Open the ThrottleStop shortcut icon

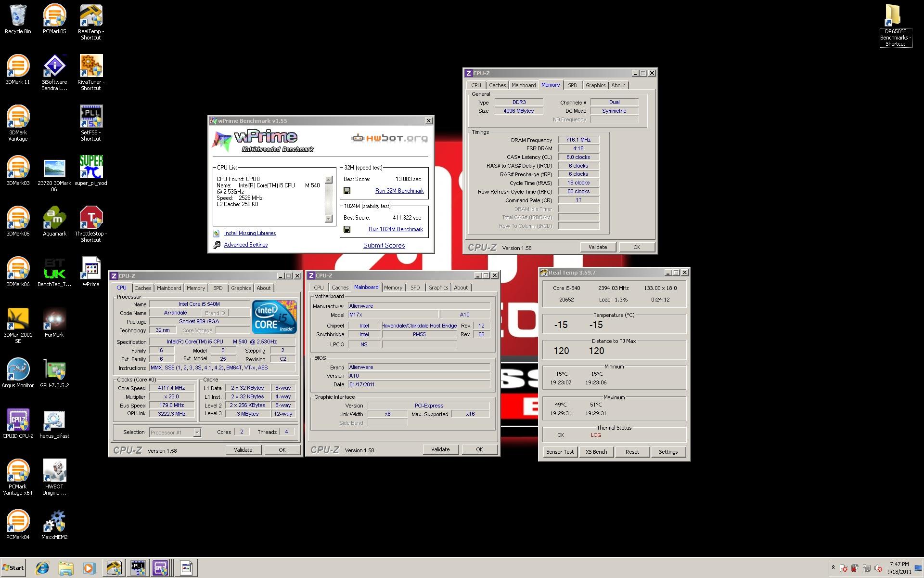(91, 224)
